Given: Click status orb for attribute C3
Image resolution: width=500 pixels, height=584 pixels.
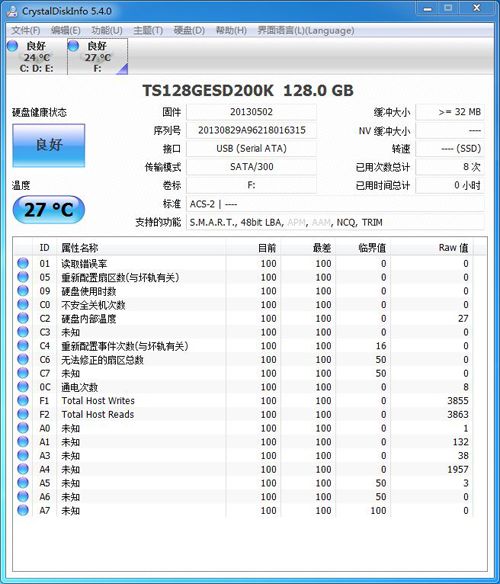Looking at the screenshot, I should pyautogui.click(x=23, y=332).
